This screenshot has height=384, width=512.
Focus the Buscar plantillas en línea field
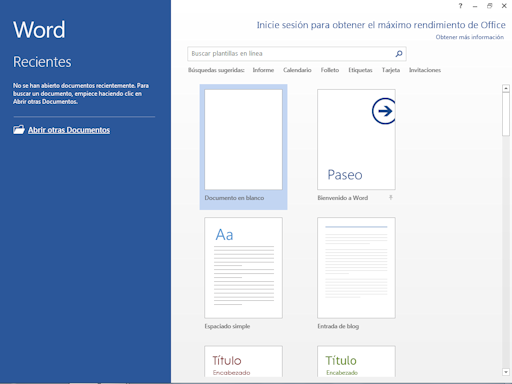[292, 54]
